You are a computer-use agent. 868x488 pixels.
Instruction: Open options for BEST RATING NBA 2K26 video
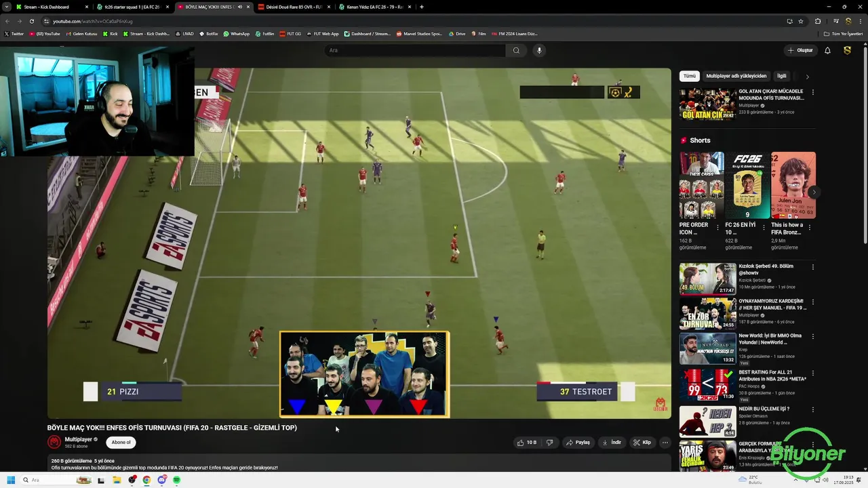812,372
